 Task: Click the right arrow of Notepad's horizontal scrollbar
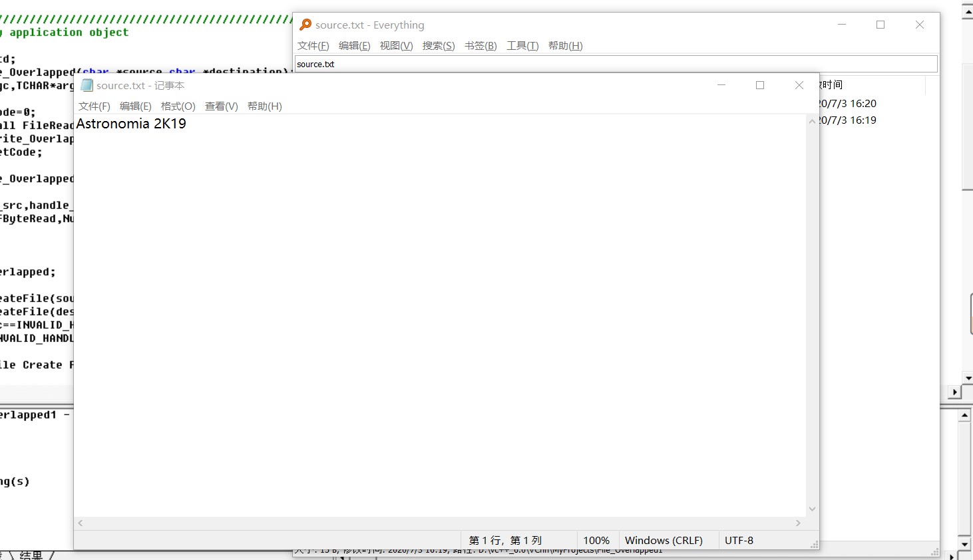pyautogui.click(x=799, y=523)
